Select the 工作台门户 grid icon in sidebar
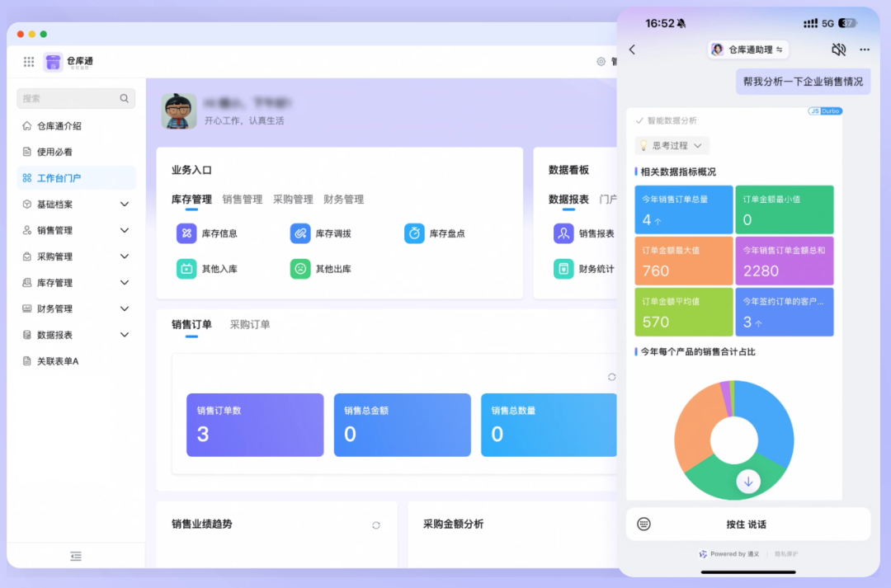 click(28, 177)
